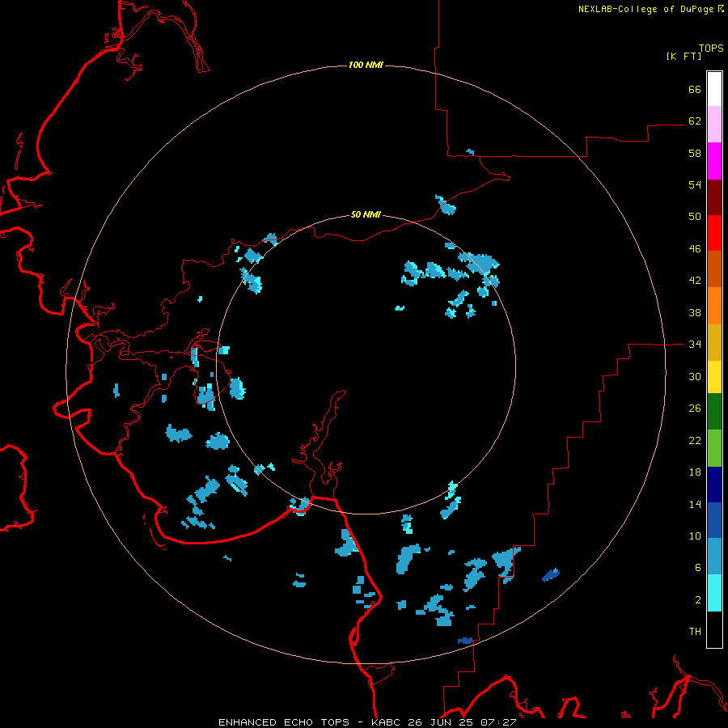Image resolution: width=728 pixels, height=728 pixels.
Task: Select the bright red legend color band
Action: (x=714, y=233)
